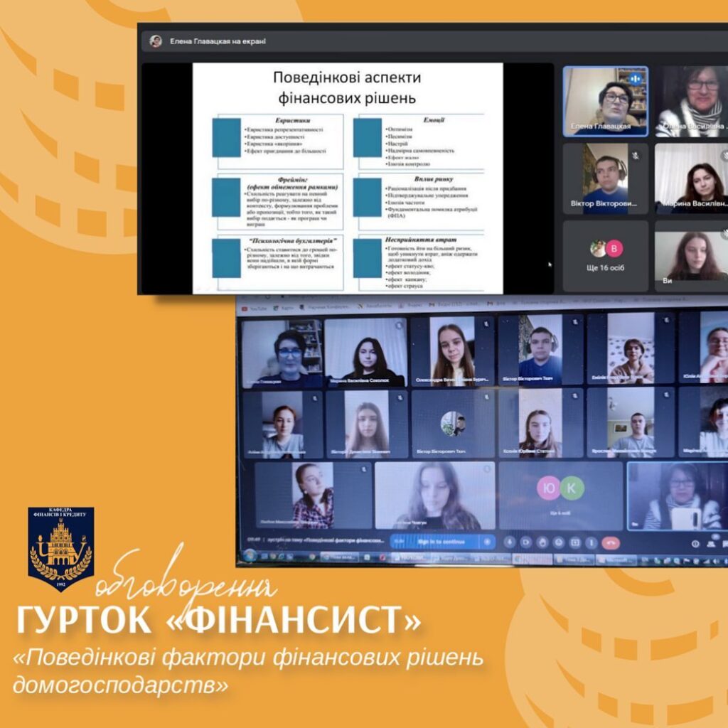
Task: Click speaking indicator on Елена Главацкая tile
Action: pyautogui.click(x=635, y=79)
